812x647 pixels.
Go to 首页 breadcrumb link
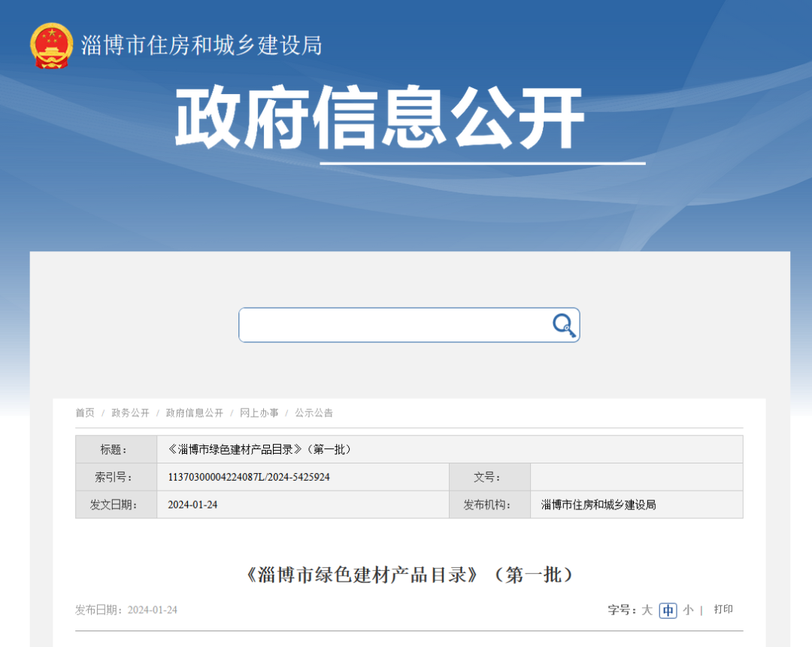(85, 413)
